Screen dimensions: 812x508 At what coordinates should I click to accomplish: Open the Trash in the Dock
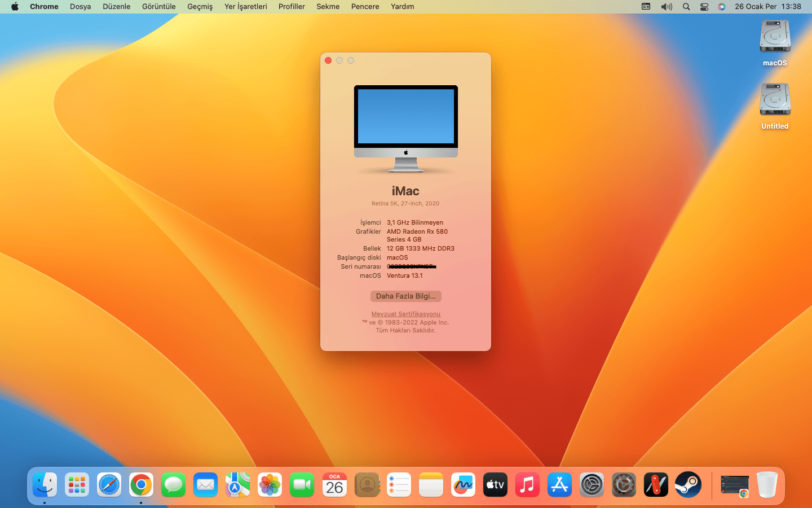[x=767, y=485]
